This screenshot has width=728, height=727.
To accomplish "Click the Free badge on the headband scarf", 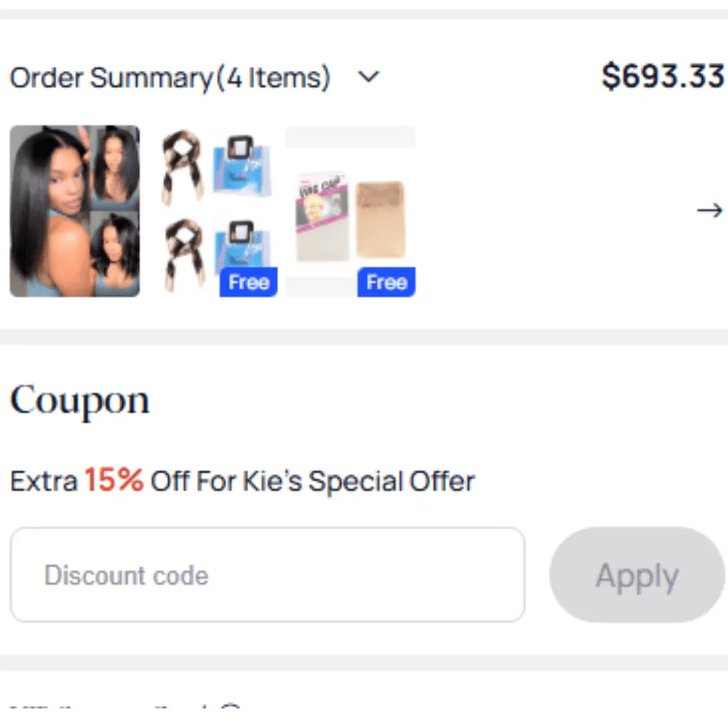I will coord(248,282).
